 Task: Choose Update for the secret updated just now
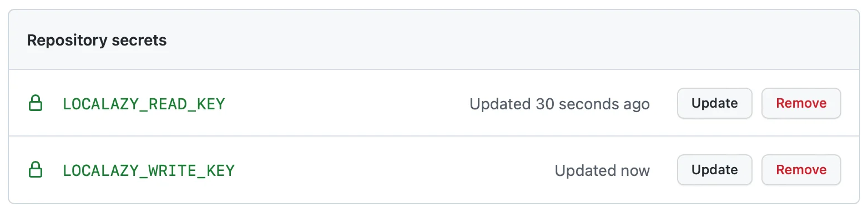tap(714, 170)
